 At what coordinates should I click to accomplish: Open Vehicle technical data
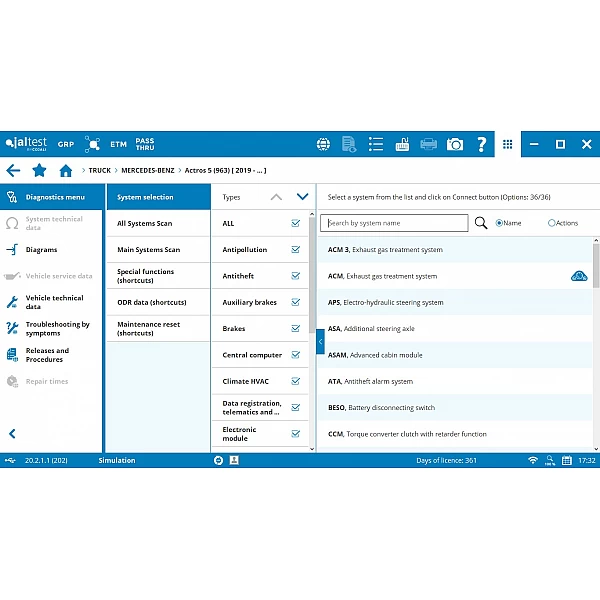[52, 302]
